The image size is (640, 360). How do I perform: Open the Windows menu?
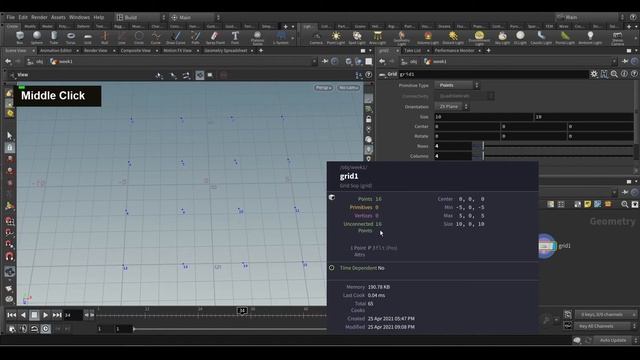pyautogui.click(x=79, y=17)
